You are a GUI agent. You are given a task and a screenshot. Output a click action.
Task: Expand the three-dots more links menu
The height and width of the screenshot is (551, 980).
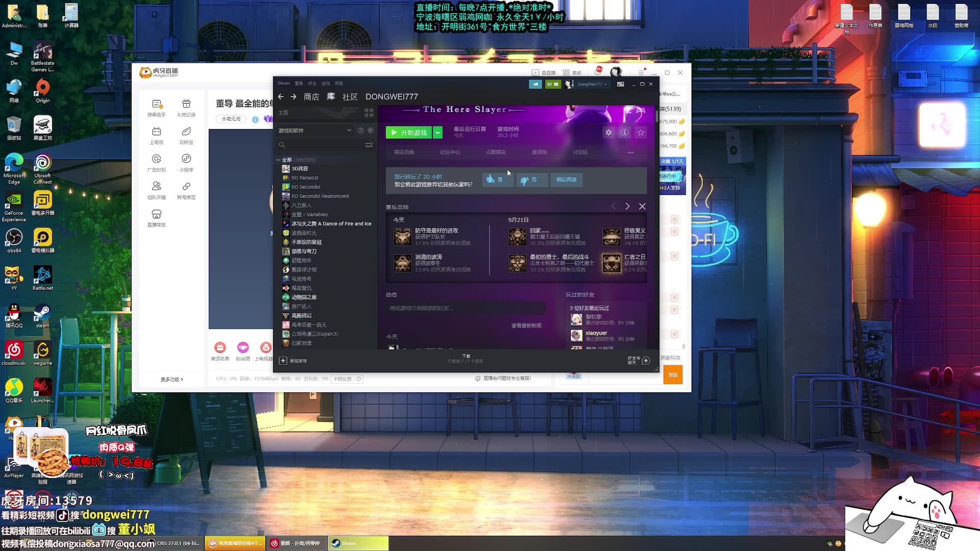click(x=631, y=153)
